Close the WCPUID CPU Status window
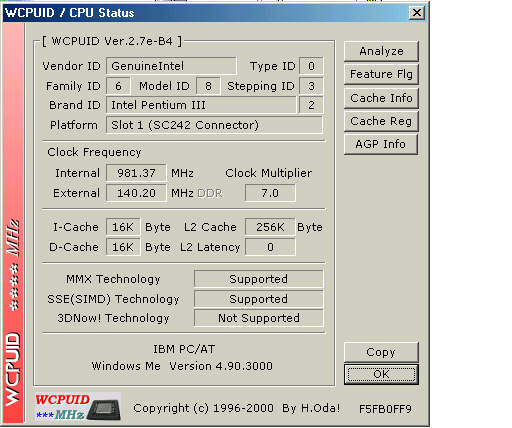Screen dimensions: 512x428 [x=417, y=13]
